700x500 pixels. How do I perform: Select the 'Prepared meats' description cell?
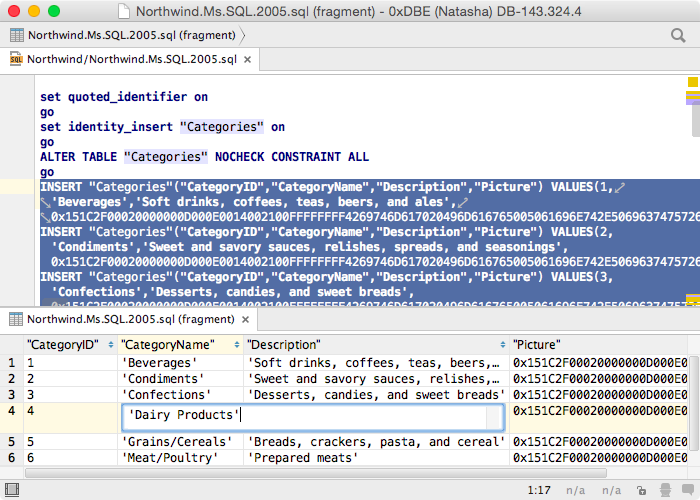376,458
